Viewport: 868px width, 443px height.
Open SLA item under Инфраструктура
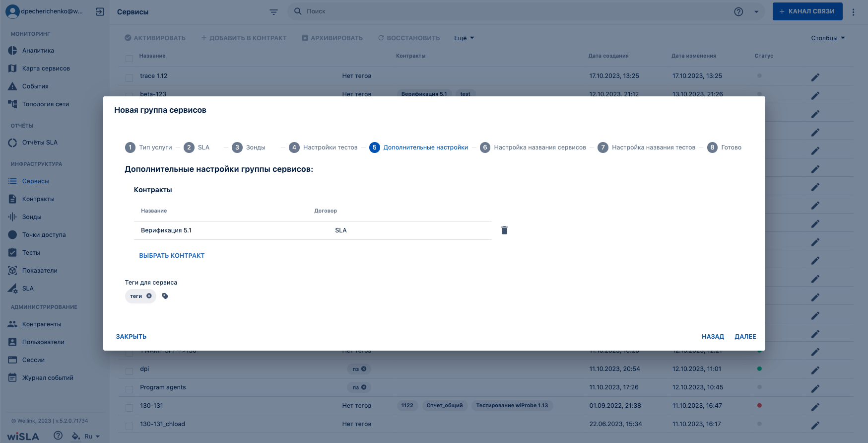click(28, 289)
